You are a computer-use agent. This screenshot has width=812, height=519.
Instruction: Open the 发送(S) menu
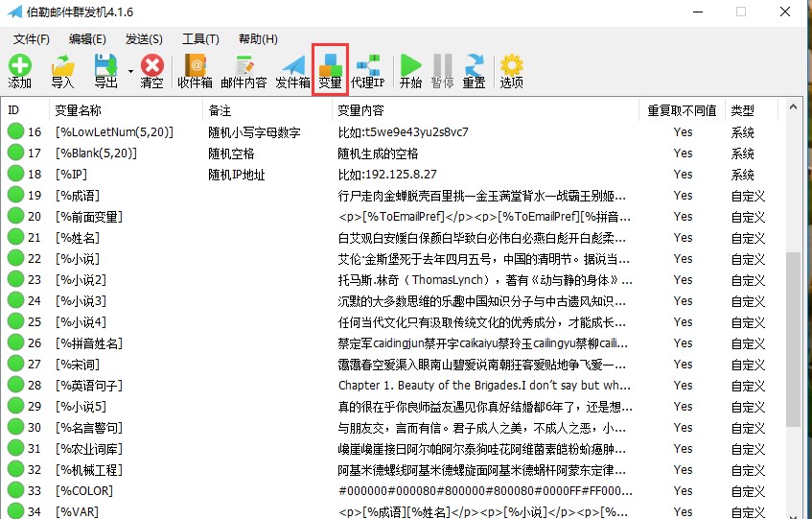[144, 38]
